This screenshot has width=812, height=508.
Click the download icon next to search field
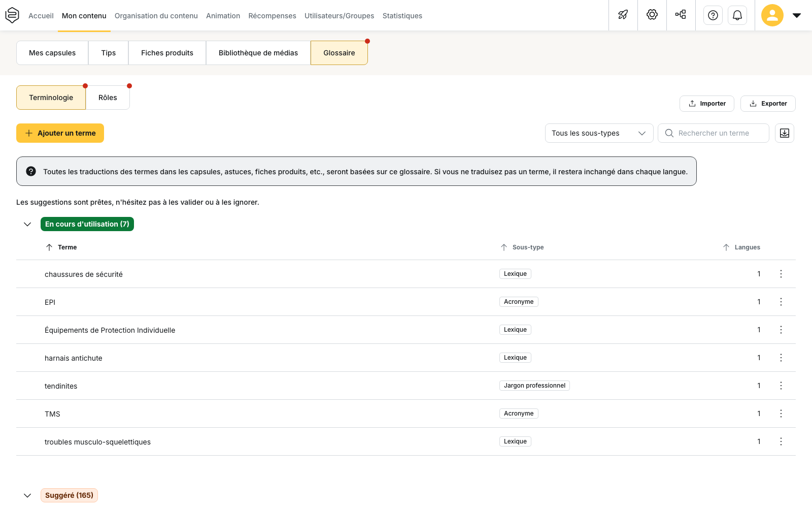click(785, 133)
